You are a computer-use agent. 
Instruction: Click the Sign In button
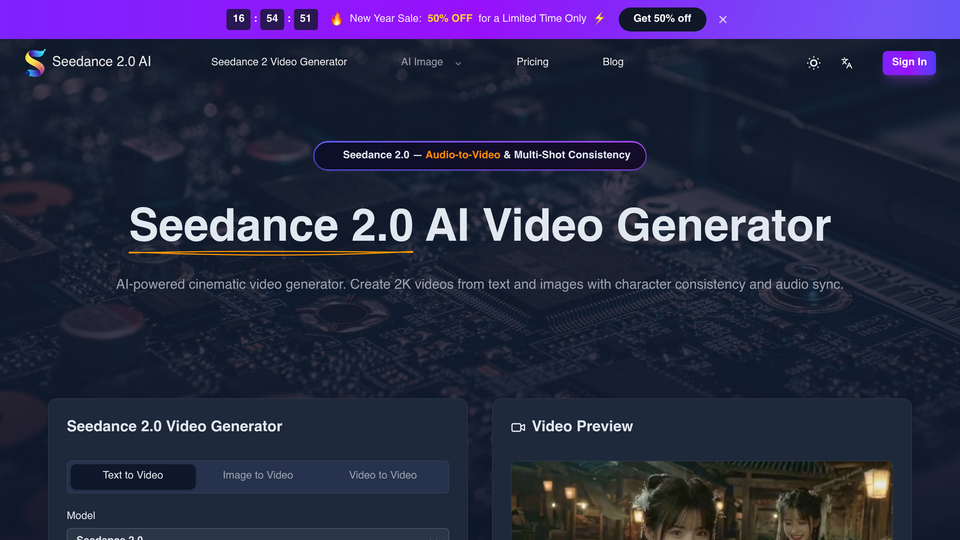[x=909, y=62]
